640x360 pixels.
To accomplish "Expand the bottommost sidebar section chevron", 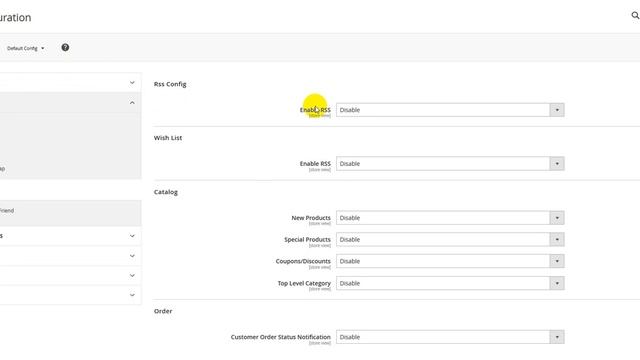I will pyautogui.click(x=132, y=295).
